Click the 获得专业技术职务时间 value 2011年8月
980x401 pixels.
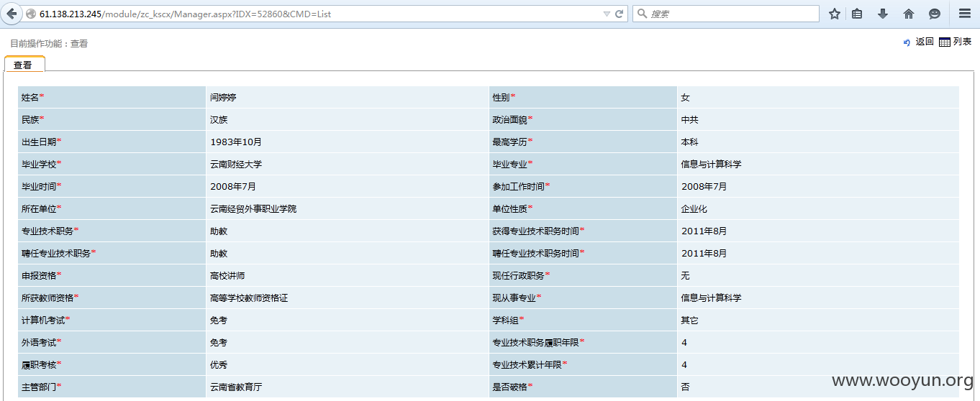(x=704, y=231)
